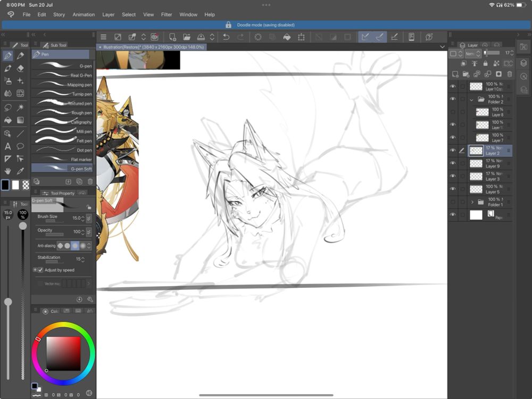Viewport: 532px width, 399px height.
Task: Hide Layer 5 with its eye icon
Action: 453,189
